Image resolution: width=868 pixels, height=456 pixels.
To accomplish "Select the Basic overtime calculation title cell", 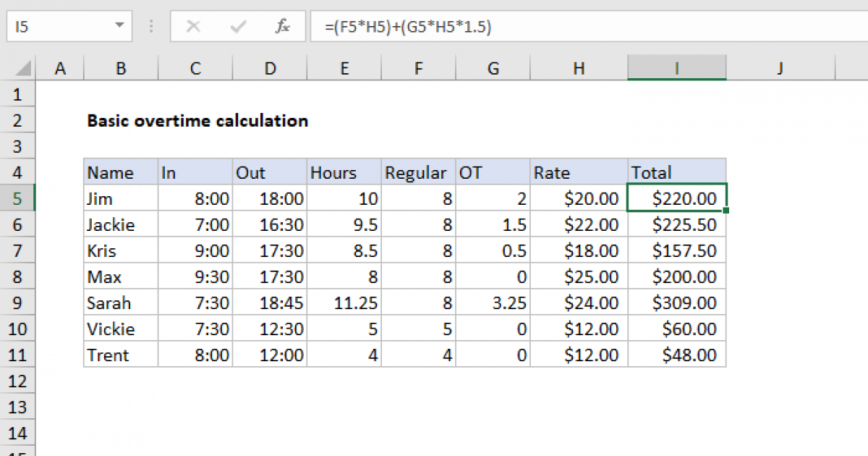I will point(197,121).
